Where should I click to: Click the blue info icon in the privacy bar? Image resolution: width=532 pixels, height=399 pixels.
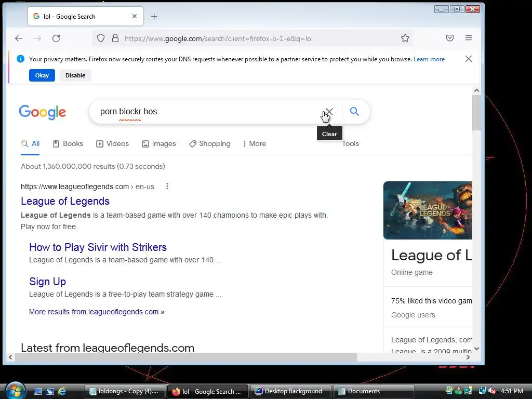[20, 59]
